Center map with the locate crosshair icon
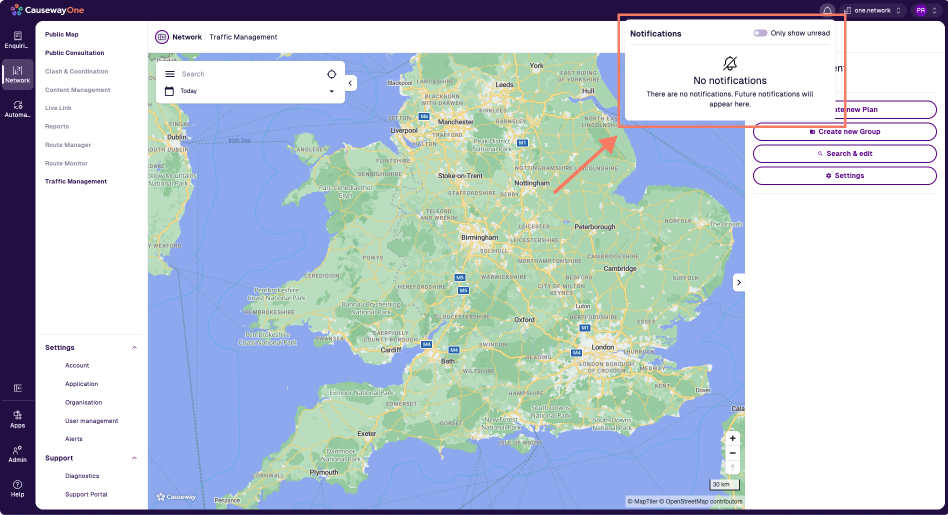 click(331, 74)
